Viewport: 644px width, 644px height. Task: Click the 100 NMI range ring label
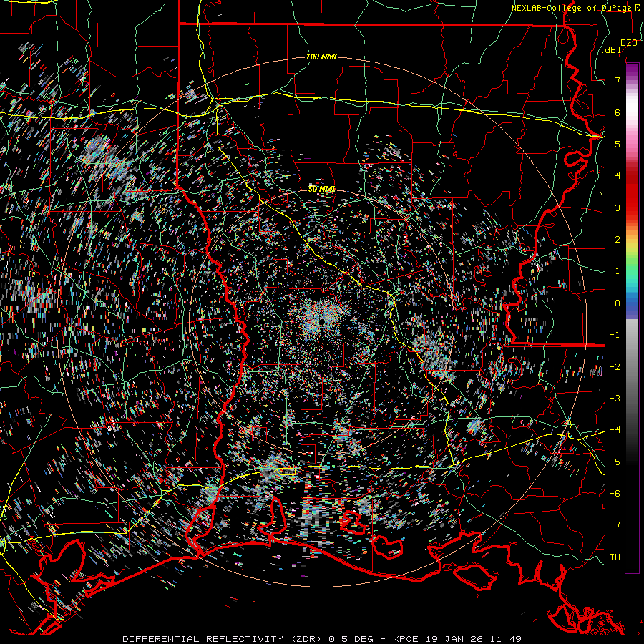click(x=321, y=57)
